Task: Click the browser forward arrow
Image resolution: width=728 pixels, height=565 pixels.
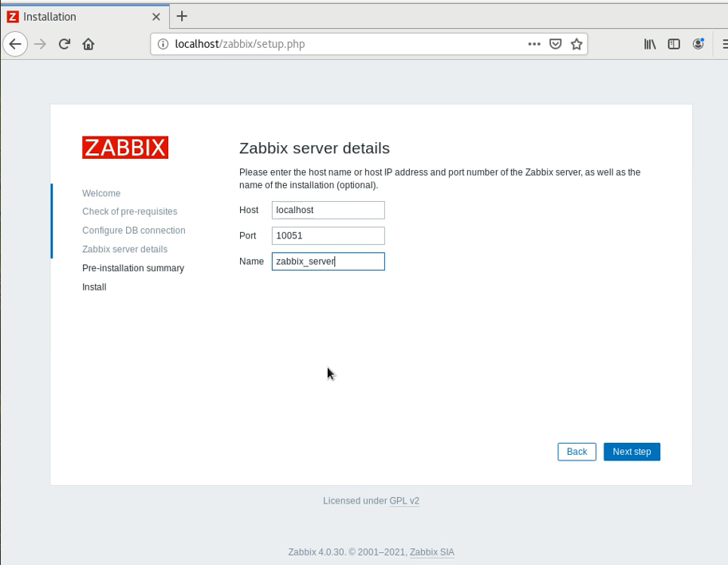Action: pyautogui.click(x=41, y=44)
